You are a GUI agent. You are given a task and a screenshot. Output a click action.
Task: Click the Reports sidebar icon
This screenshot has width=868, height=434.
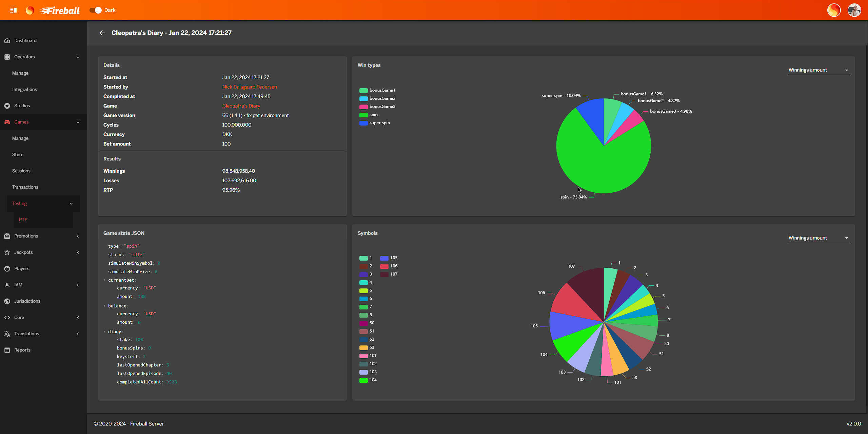click(7, 350)
